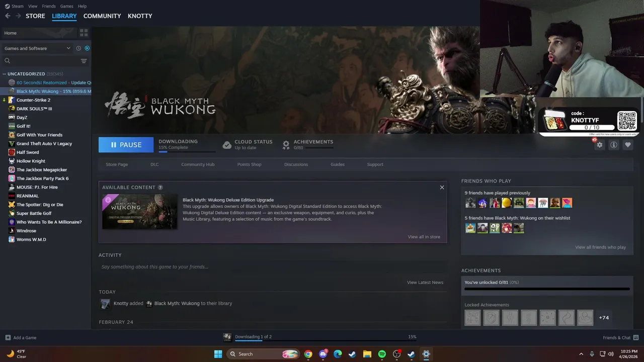Click Available Content help question icon
Viewport: 644px width, 362px height.
click(160, 188)
